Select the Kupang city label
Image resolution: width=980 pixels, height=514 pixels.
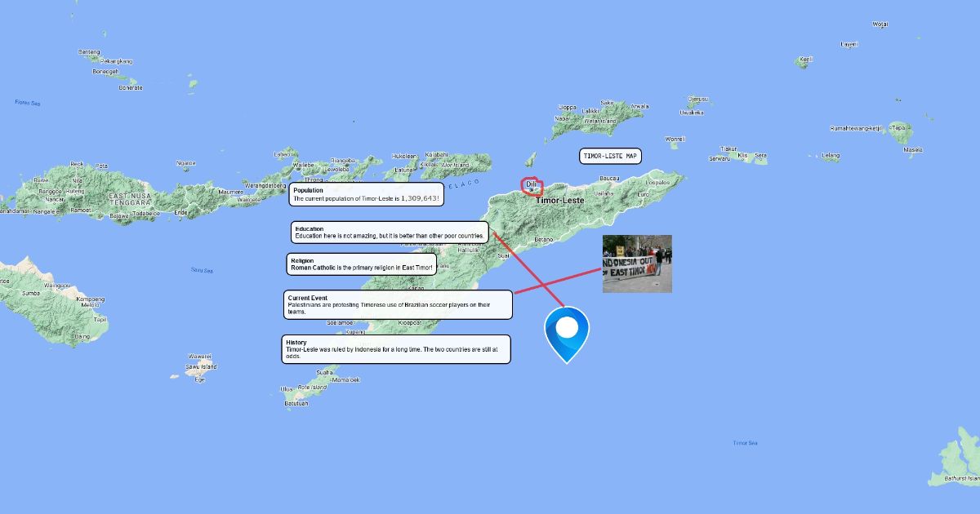[355, 332]
